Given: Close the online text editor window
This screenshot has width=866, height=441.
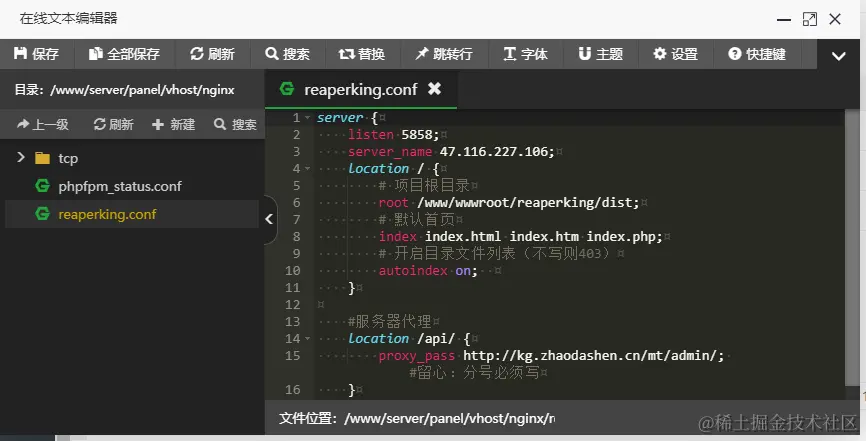Looking at the screenshot, I should click(835, 19).
